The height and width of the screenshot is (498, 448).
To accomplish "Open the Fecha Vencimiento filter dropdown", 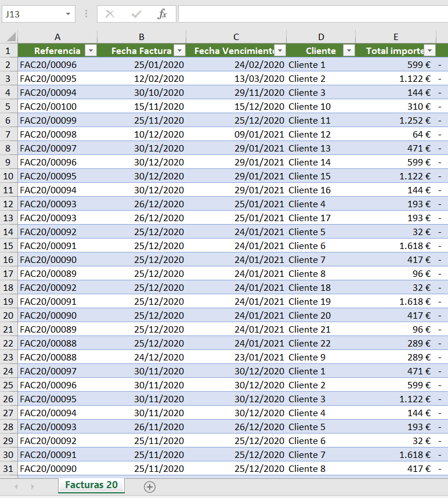I will 280,50.
